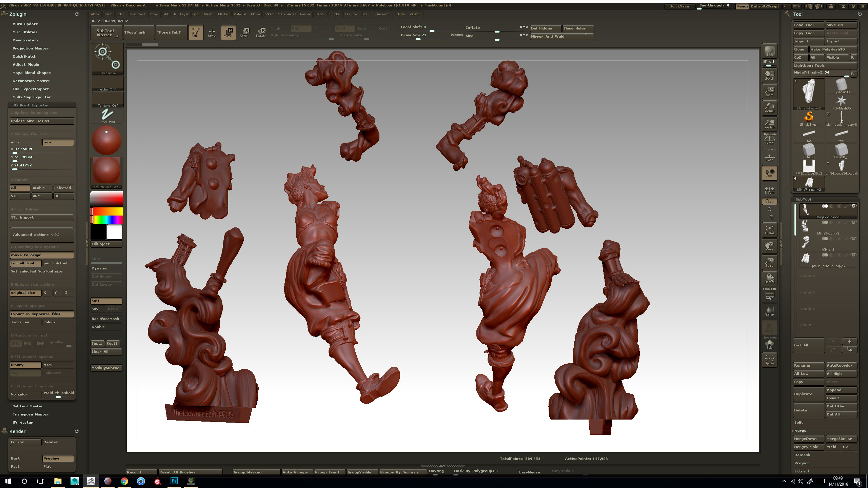
Task: Click the right-shelf Move view icon
Action: 769,246
